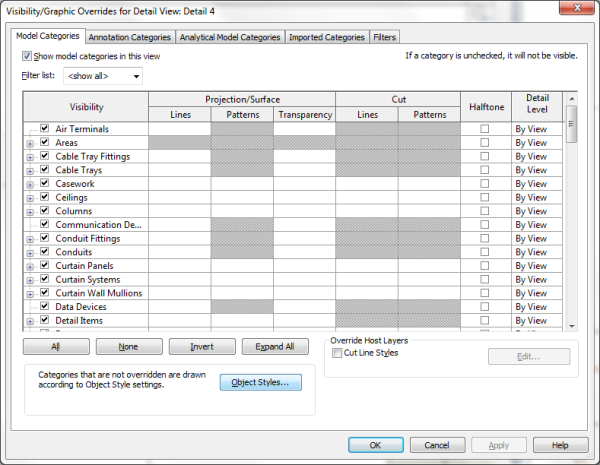This screenshot has height=465, width=600.
Task: Click the Cancel button
Action: click(437, 445)
